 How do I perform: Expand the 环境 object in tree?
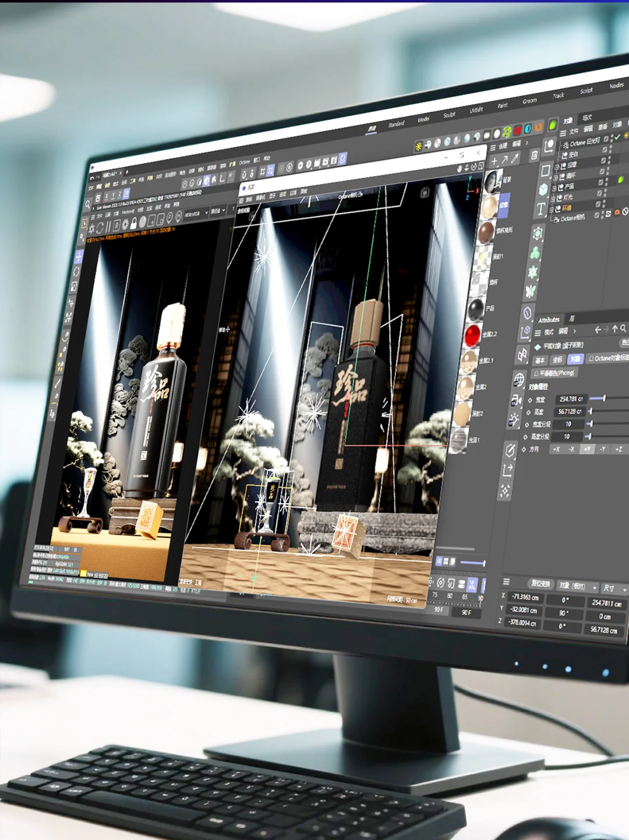tap(552, 210)
